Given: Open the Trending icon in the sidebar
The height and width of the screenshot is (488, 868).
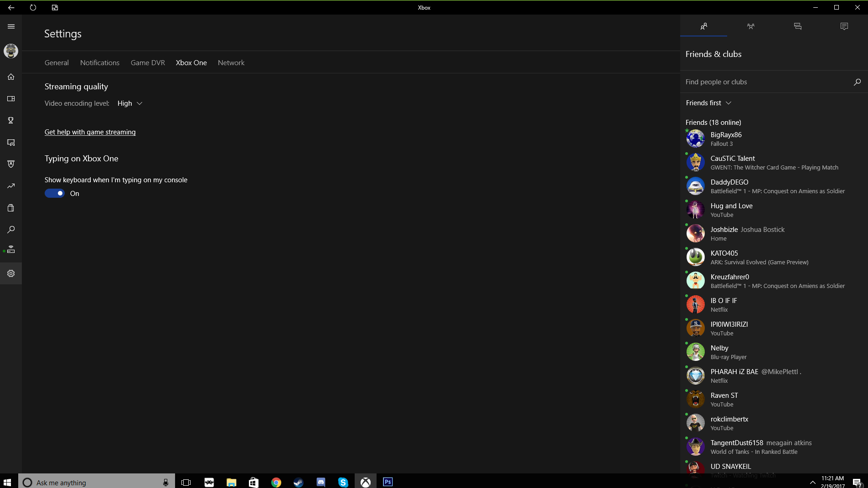Looking at the screenshot, I should pyautogui.click(x=11, y=186).
